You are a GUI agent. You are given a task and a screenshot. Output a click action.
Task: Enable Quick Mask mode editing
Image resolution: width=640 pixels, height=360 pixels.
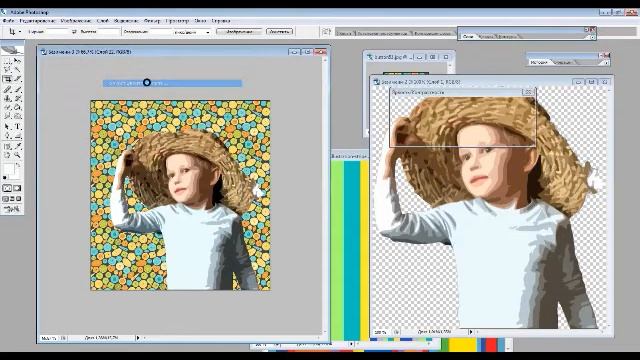(17, 188)
